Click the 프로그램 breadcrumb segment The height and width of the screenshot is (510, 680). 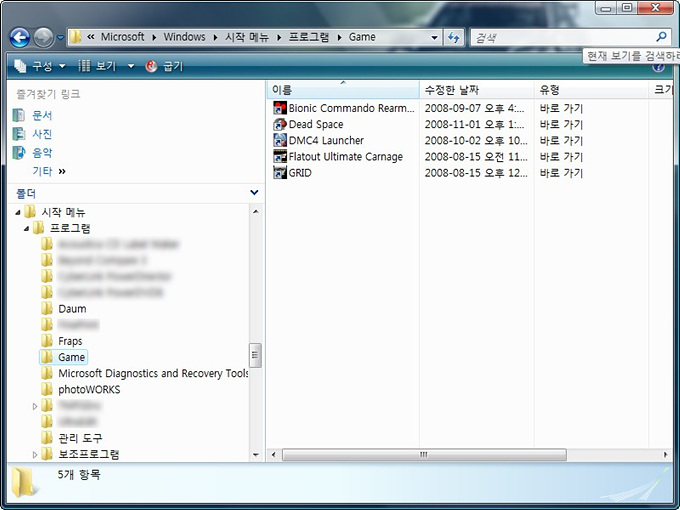tap(309, 37)
